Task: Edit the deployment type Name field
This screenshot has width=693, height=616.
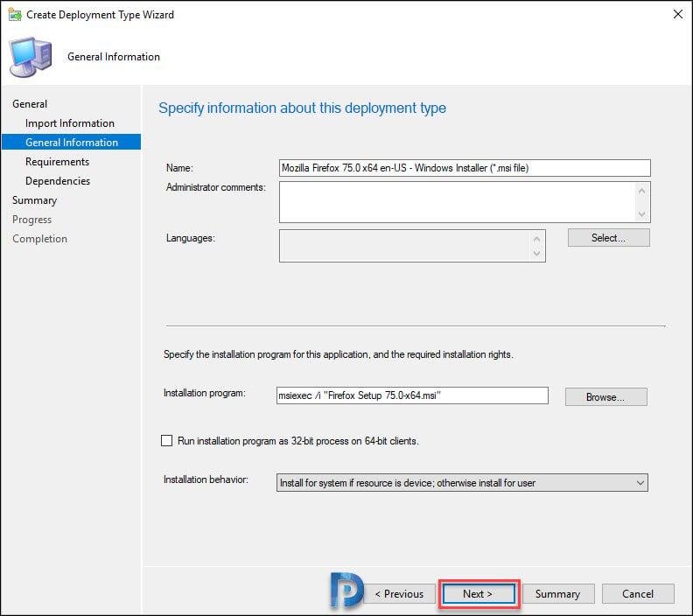Action: (464, 168)
